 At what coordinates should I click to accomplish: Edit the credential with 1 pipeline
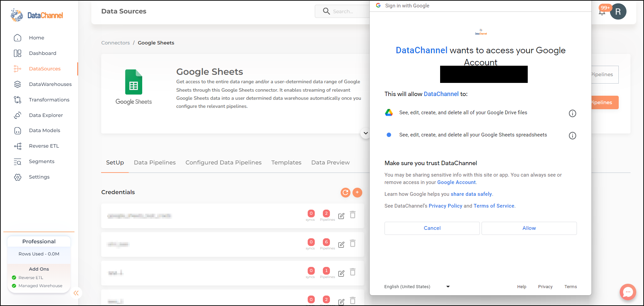click(341, 273)
